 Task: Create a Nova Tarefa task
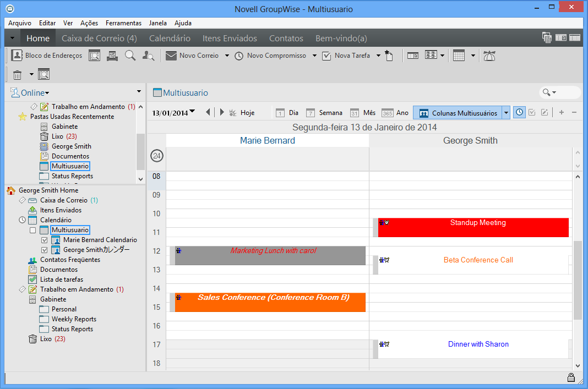[x=346, y=56]
